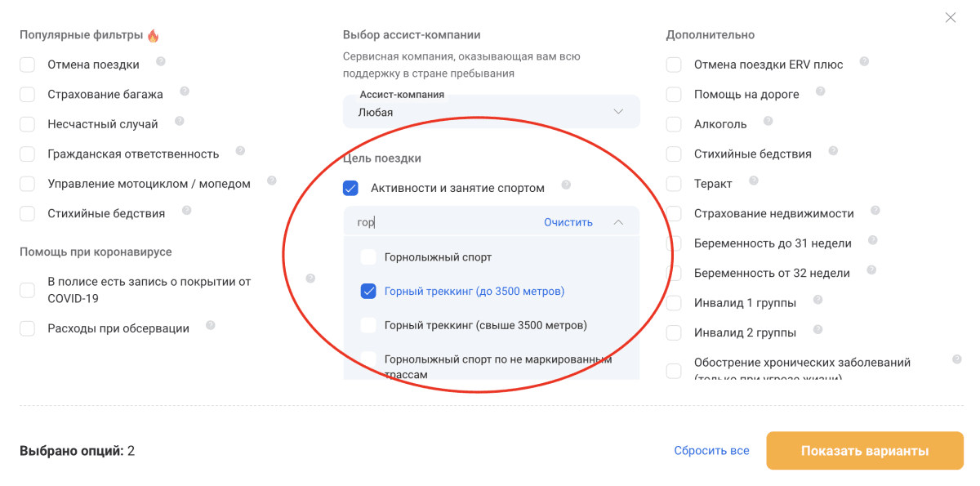The image size is (980, 486).
Task: Click help icon next to Страхование недвижимости
Action: 875,211
